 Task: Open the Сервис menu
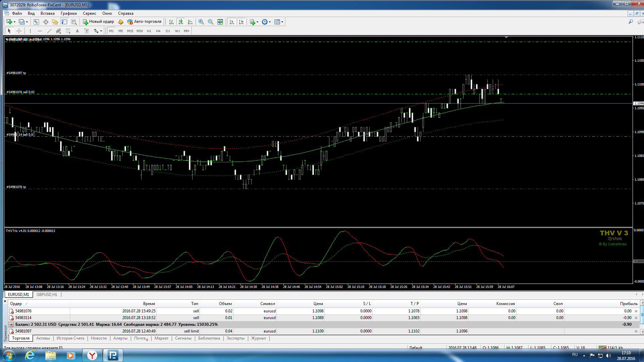click(x=89, y=13)
